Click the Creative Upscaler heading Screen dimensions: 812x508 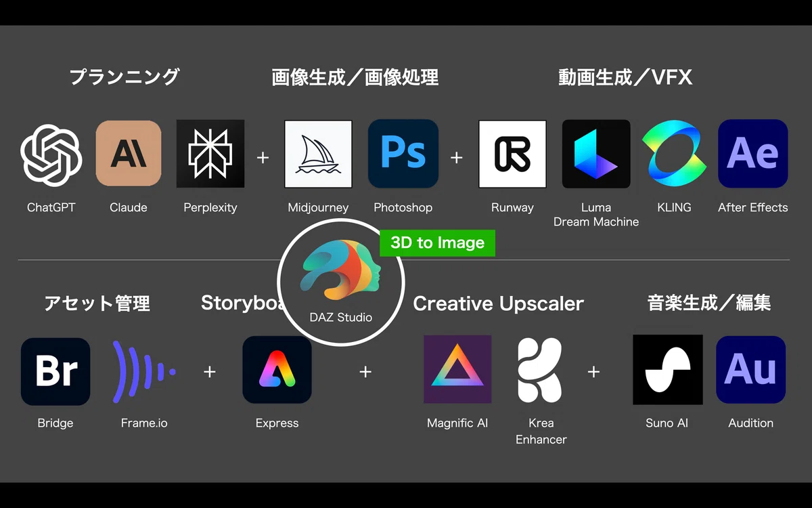[498, 303]
